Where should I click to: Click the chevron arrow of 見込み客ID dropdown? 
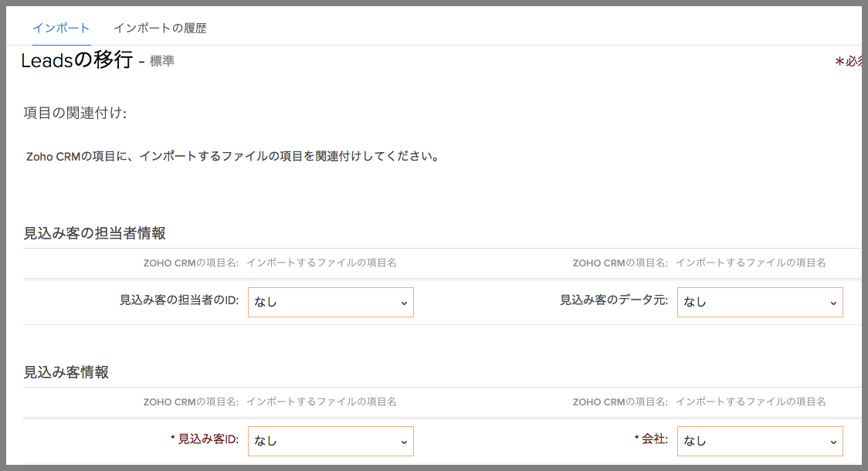point(404,442)
